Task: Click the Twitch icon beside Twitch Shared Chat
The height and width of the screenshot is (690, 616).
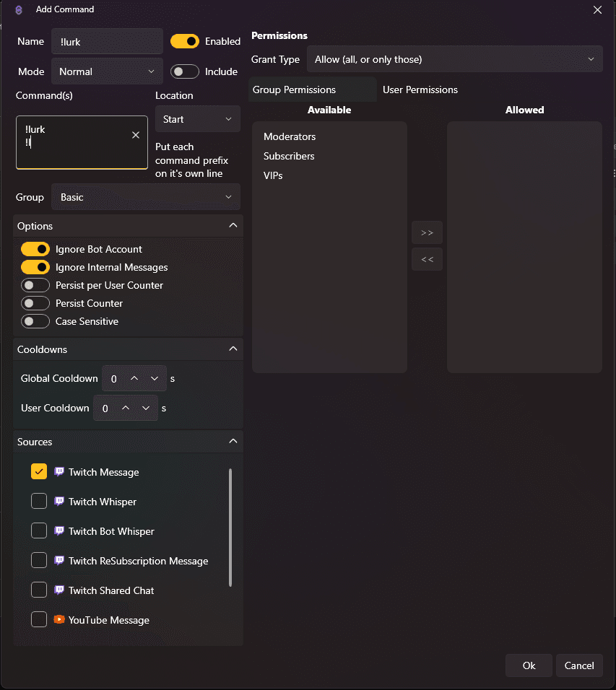Action: [x=61, y=590]
